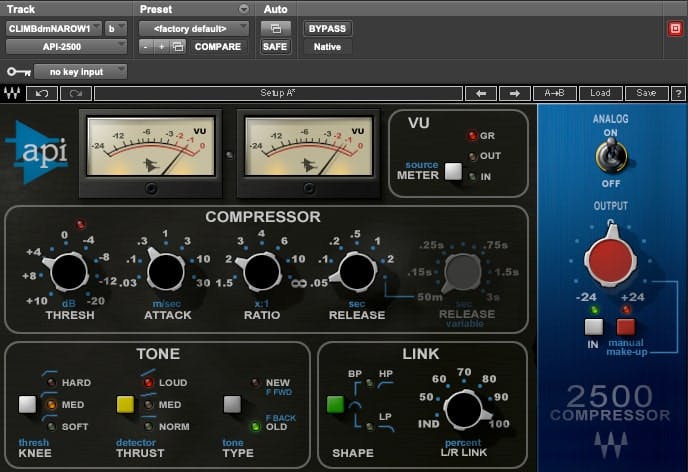Click the Load menu button
Viewport: 688px width, 472px height.
coord(601,93)
